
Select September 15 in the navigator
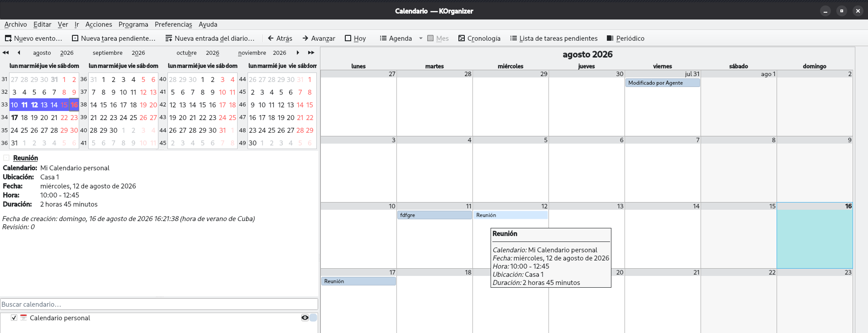[x=103, y=105]
